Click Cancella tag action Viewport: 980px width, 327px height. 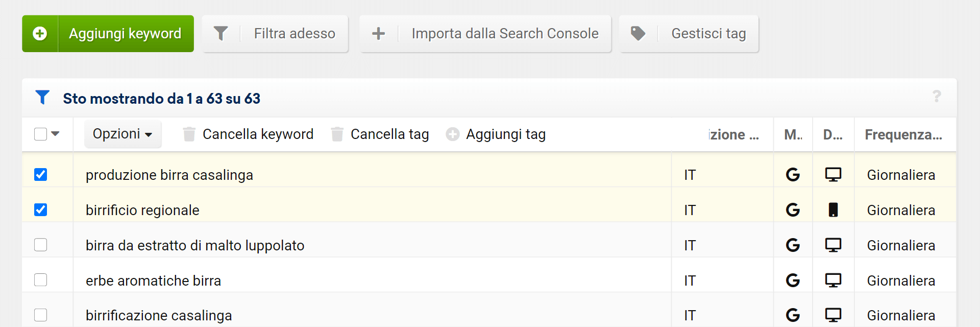[x=389, y=134]
